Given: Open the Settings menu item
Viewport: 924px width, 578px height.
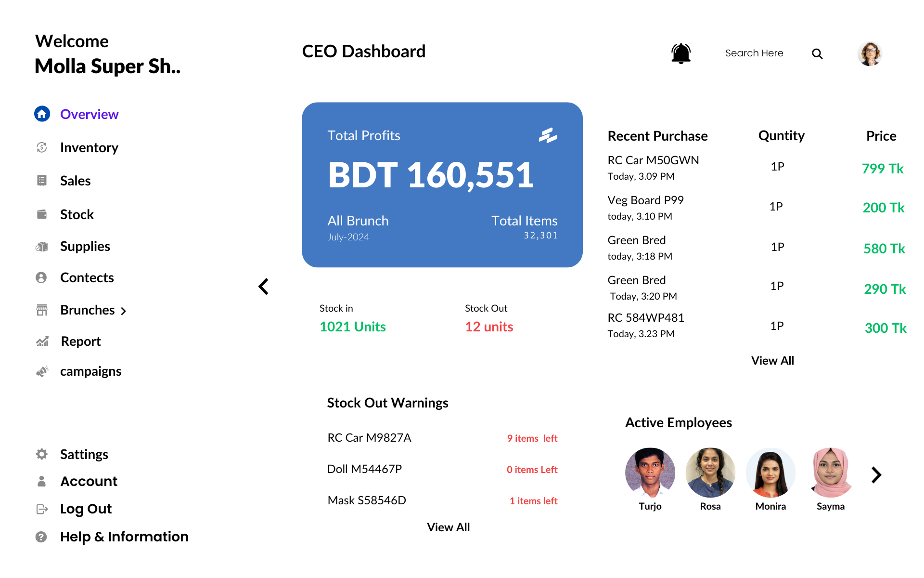Looking at the screenshot, I should coord(82,454).
